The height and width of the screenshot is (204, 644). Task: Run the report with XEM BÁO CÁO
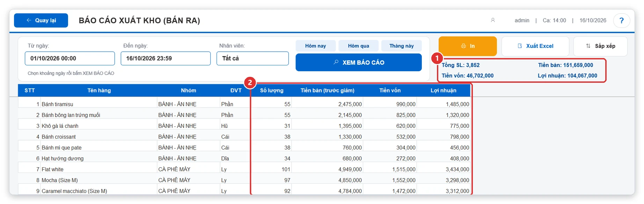(359, 63)
